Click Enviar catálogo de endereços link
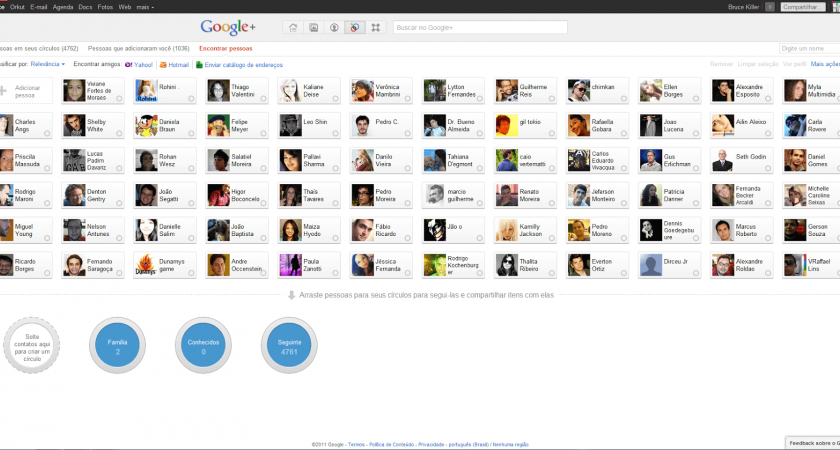The width and height of the screenshot is (840, 450). click(244, 65)
